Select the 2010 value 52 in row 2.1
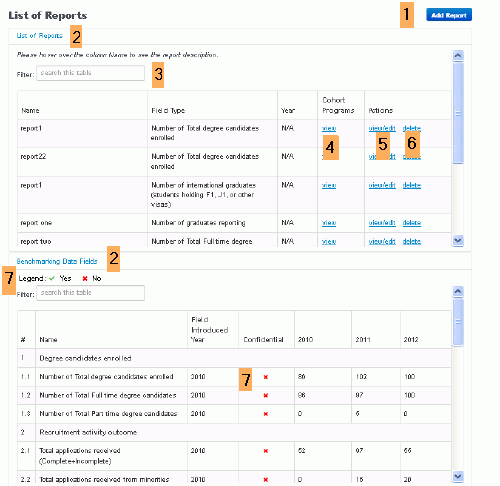The image size is (500, 486). click(x=301, y=451)
